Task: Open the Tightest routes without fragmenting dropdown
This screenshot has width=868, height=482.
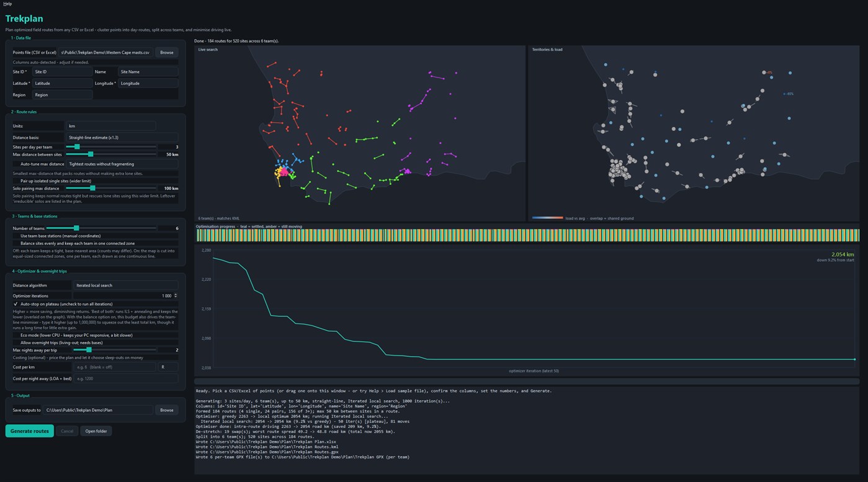Action: pyautogui.click(x=122, y=164)
